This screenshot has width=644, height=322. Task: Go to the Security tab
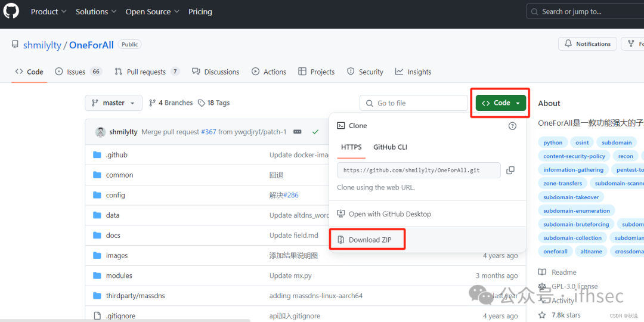tap(365, 72)
